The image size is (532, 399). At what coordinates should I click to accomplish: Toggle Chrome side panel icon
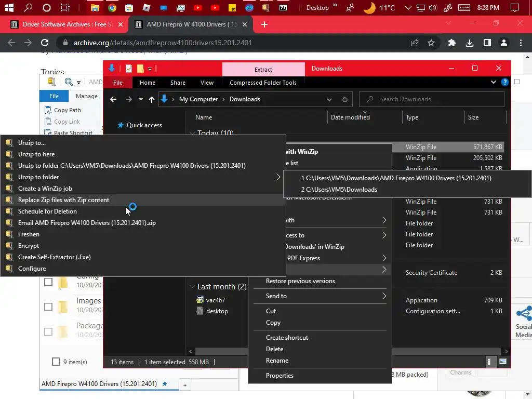coord(487,43)
